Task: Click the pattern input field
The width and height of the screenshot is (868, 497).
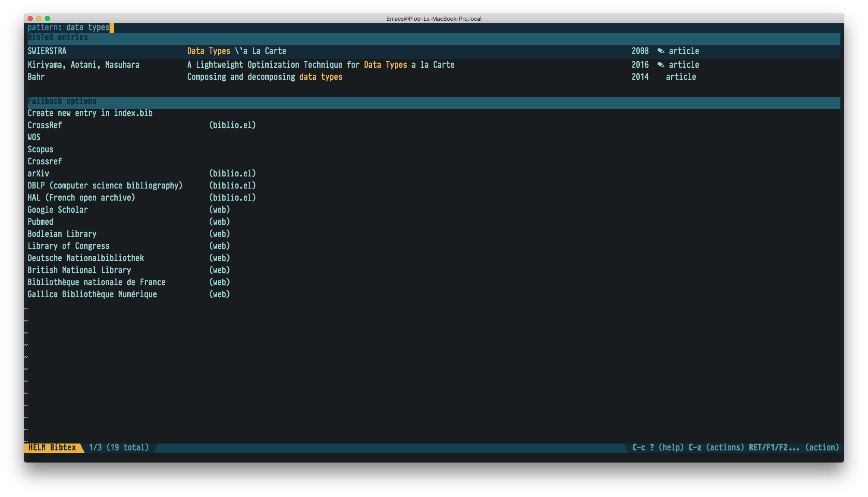Action: tap(434, 28)
